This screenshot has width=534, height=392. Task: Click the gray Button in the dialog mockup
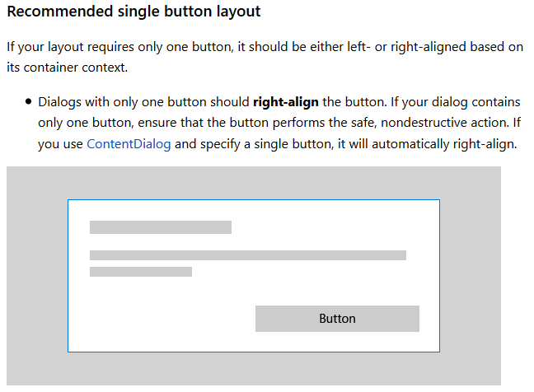(337, 319)
